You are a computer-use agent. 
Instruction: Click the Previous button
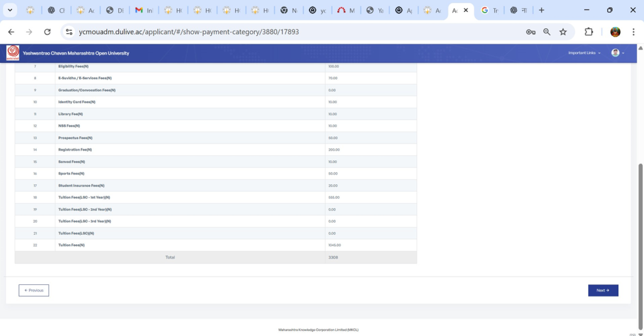[34, 290]
